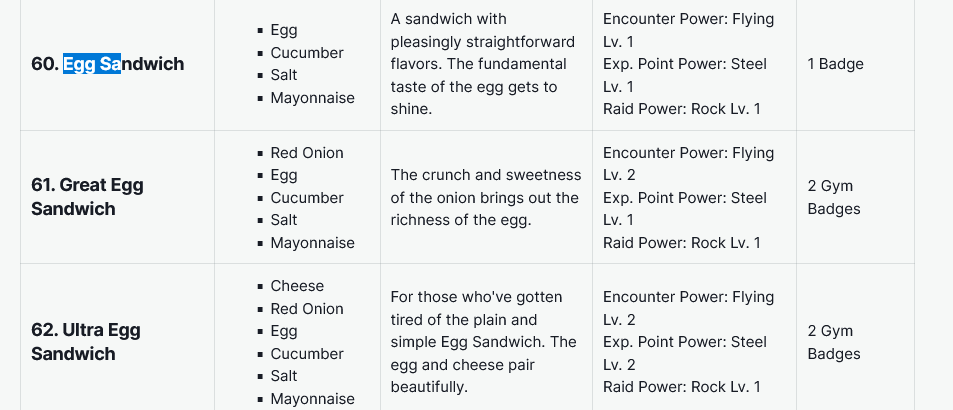Click Ultra Egg Sandwich's "Exp. Point Power: Steel Lv. 2"
The height and width of the screenshot is (410, 953).
[685, 353]
